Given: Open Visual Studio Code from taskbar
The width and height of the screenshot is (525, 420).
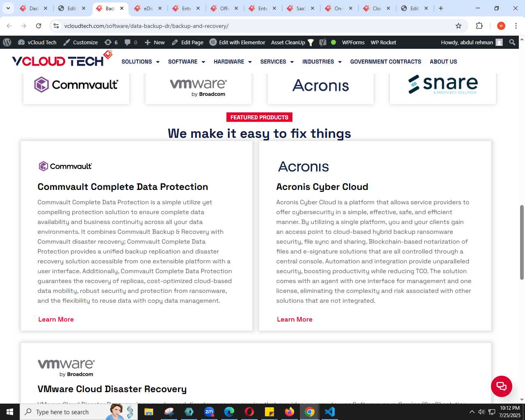Looking at the screenshot, I should (x=330, y=412).
